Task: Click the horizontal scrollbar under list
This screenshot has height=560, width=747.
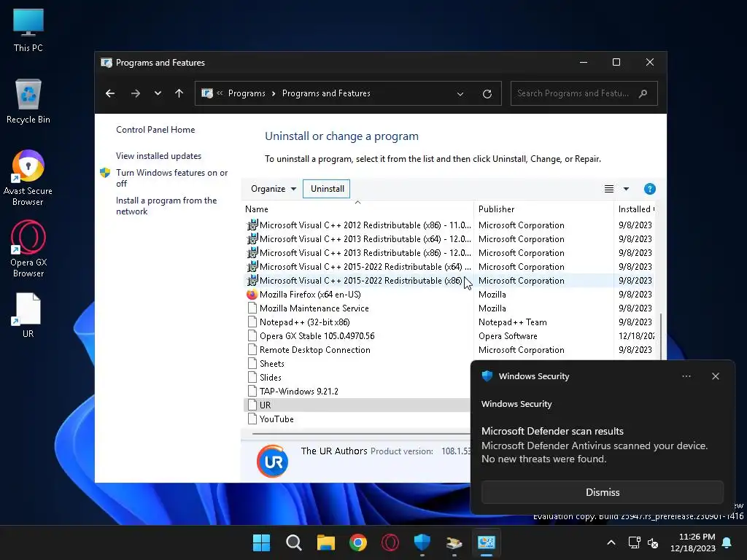Action: tap(360, 434)
